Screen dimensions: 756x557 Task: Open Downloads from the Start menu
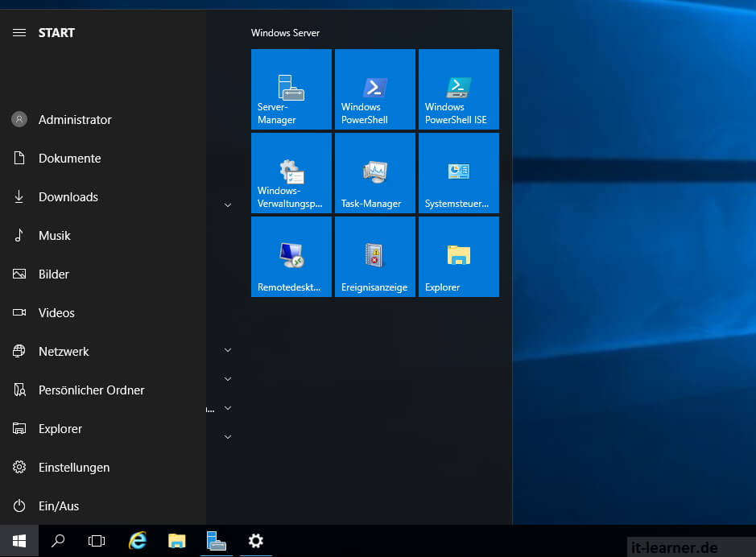(x=103, y=196)
